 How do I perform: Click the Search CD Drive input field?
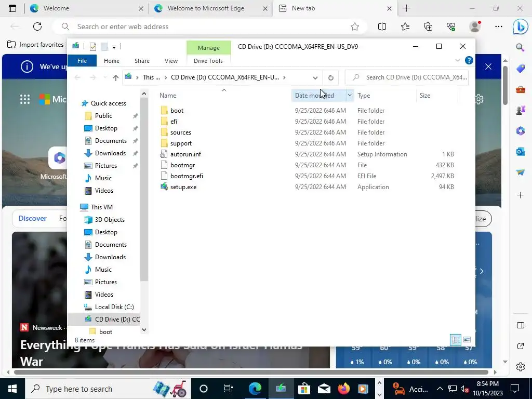pos(406,77)
